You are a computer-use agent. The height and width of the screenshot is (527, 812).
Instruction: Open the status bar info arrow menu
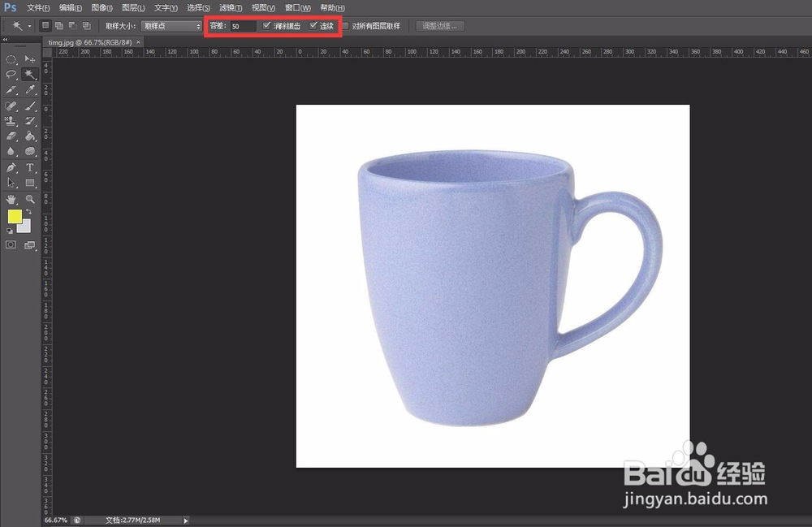tap(186, 521)
